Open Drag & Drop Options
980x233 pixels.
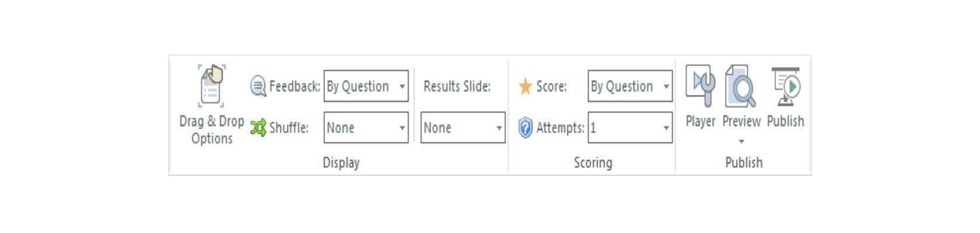click(211, 105)
